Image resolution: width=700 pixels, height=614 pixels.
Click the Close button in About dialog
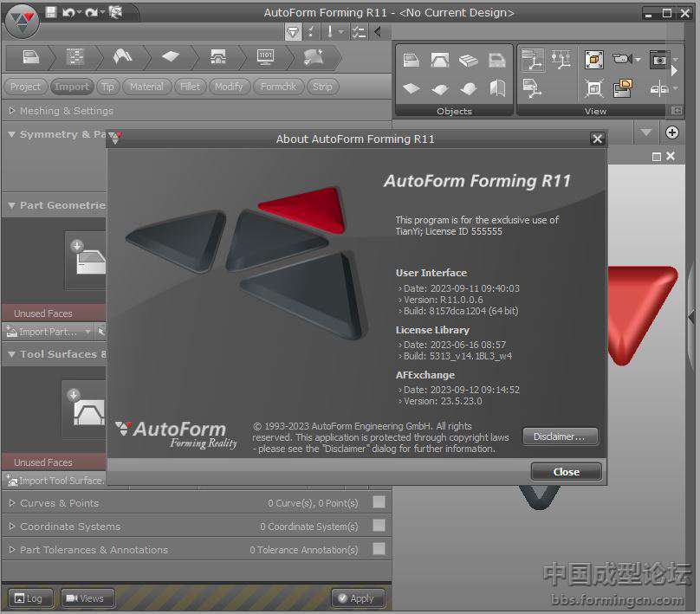pos(566,472)
